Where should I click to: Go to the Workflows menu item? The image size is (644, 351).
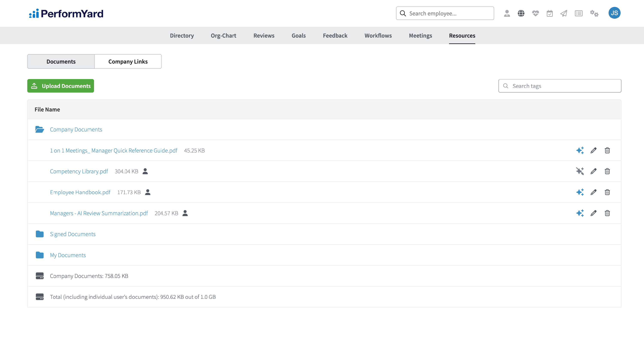tap(378, 35)
